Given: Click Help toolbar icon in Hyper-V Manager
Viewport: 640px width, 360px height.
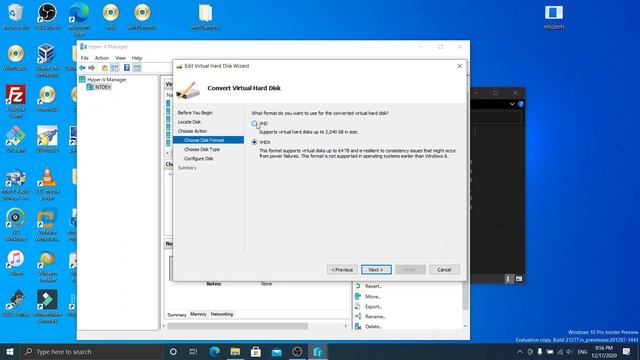Looking at the screenshot, I should pos(127,68).
